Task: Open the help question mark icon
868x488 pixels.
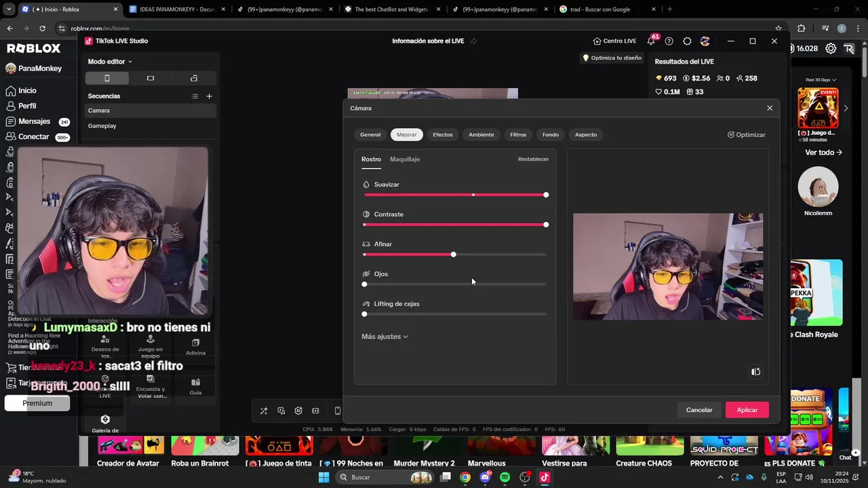Action: (x=669, y=41)
